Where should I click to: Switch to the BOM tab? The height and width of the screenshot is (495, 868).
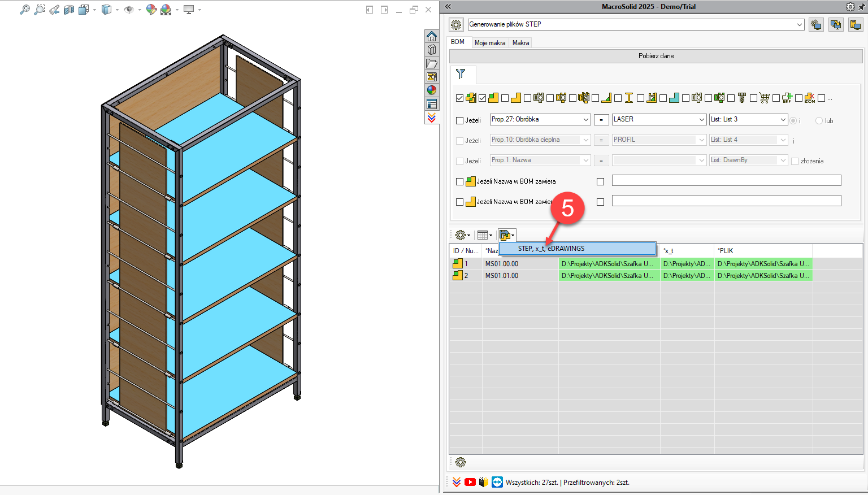pyautogui.click(x=458, y=42)
